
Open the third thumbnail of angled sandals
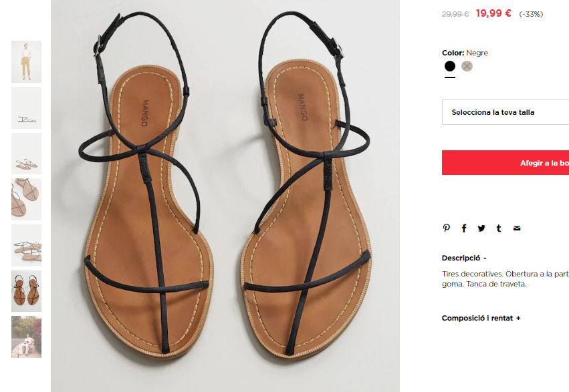[x=27, y=154]
